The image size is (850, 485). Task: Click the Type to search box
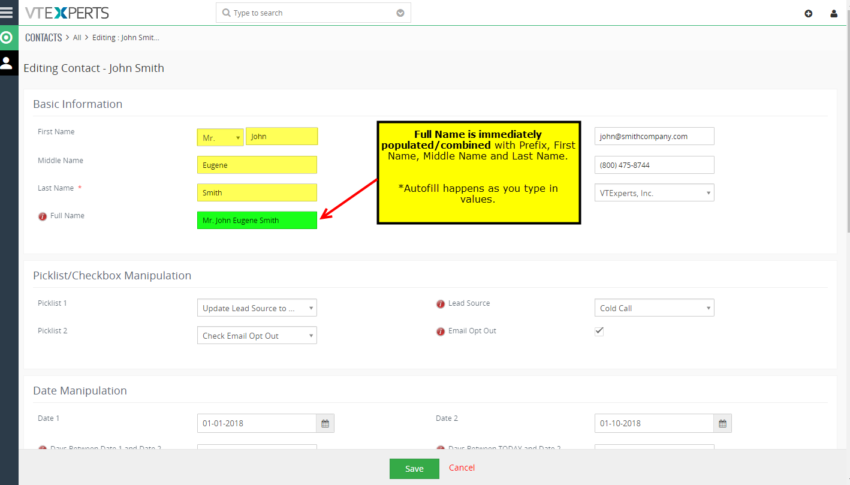click(x=313, y=12)
